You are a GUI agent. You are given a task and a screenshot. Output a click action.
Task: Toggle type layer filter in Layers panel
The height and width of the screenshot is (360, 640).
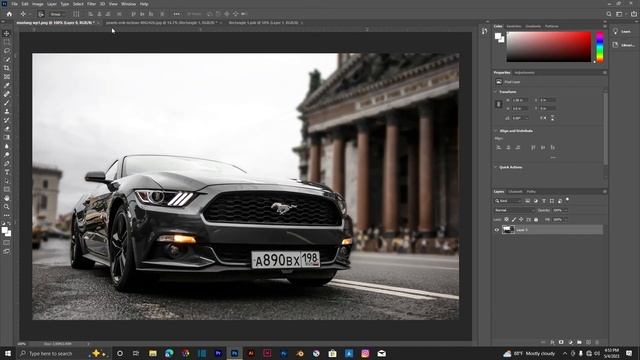click(x=544, y=201)
